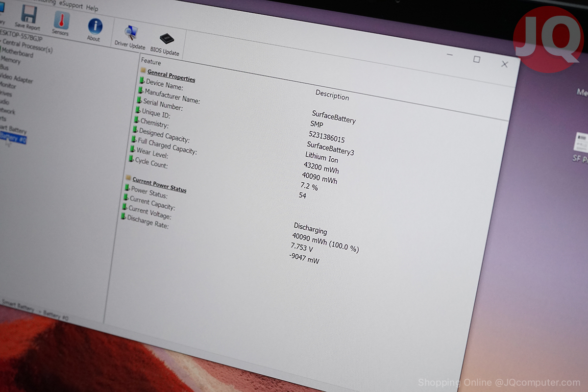
Task: Select DESKTOP-557BGJP root tree node
Action: 21,36
